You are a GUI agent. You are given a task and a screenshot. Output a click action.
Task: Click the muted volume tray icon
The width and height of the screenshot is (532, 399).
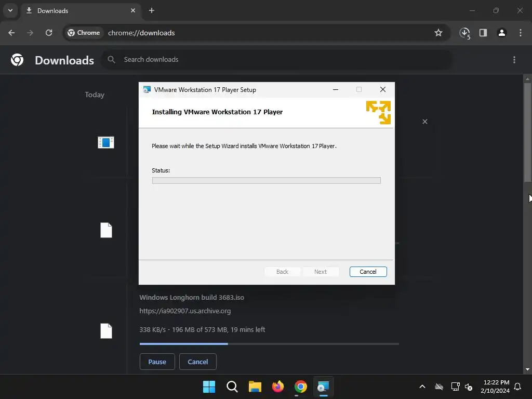click(469, 387)
